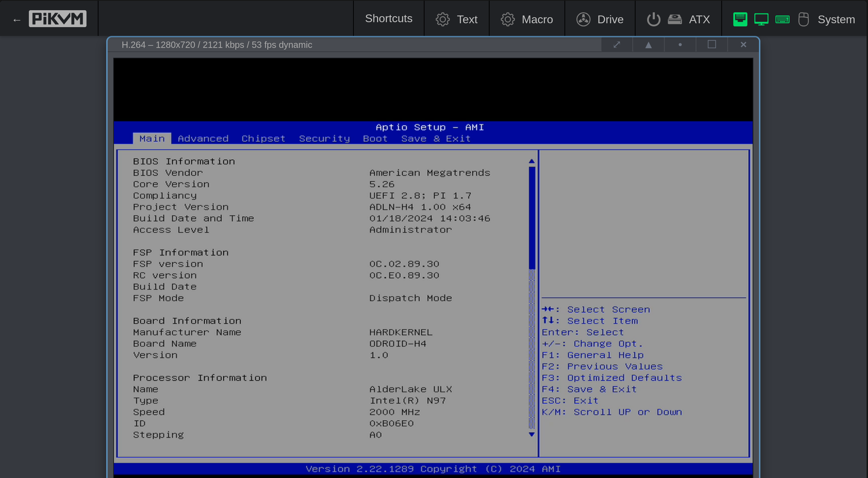Viewport: 868px width, 478px height.
Task: Open the Drive menu
Action: click(600, 19)
